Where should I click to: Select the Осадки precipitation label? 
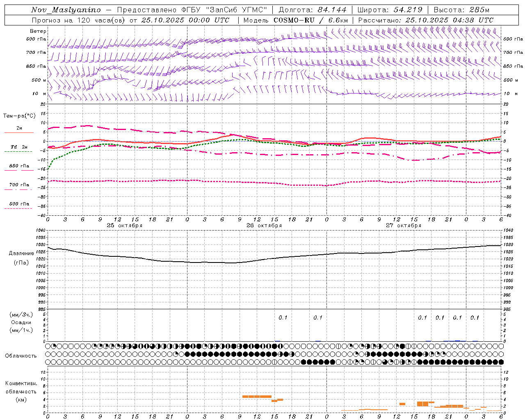[x=21, y=322]
